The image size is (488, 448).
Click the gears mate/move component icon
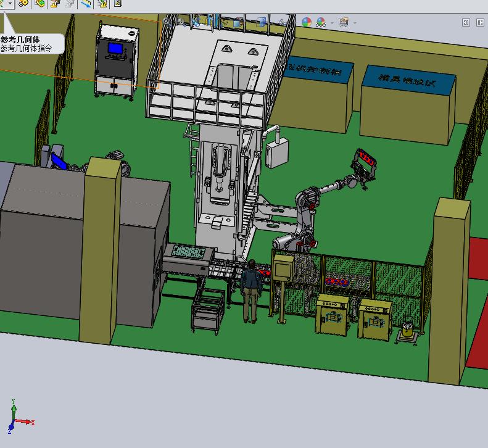(23, 4)
